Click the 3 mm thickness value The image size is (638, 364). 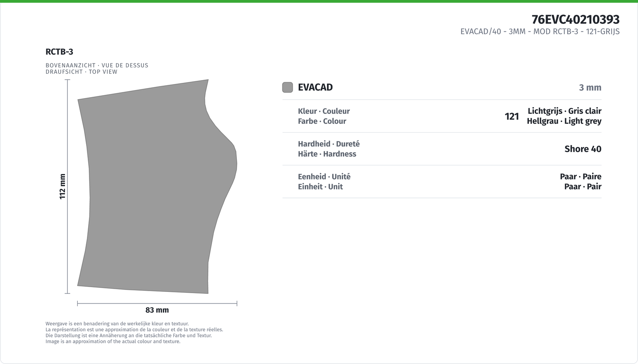[x=590, y=88]
